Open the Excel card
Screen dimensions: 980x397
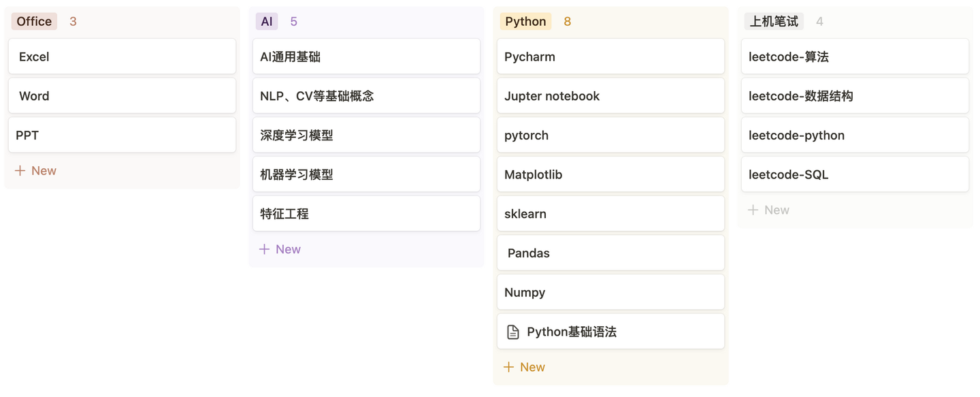(x=122, y=57)
